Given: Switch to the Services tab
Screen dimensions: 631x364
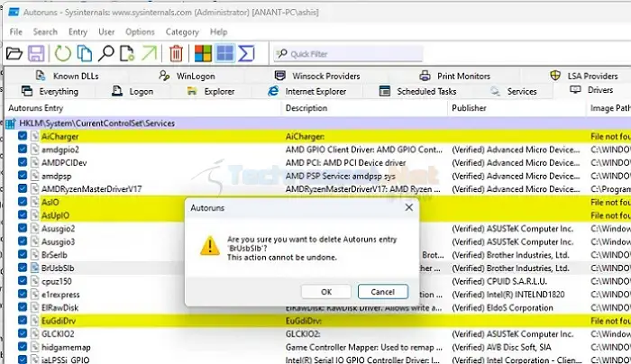Looking at the screenshot, I should pos(514,91).
